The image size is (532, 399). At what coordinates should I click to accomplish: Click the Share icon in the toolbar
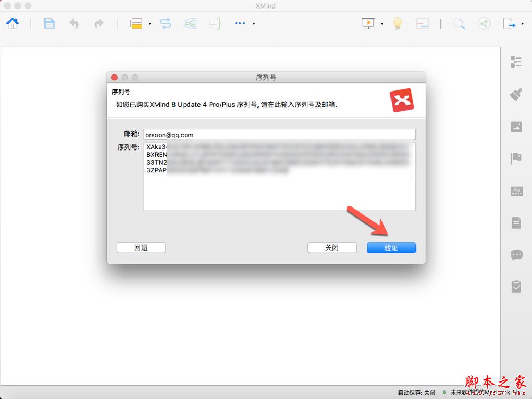tap(484, 23)
